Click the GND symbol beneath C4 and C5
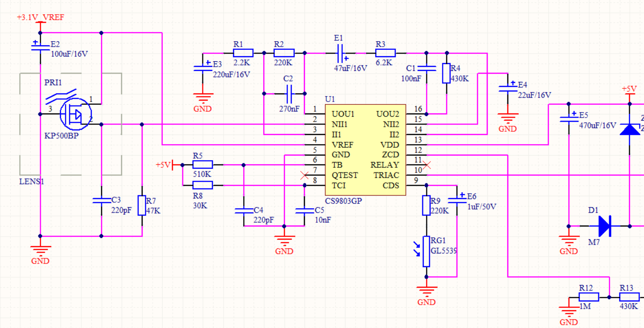This screenshot has height=328, width=644. [284, 244]
